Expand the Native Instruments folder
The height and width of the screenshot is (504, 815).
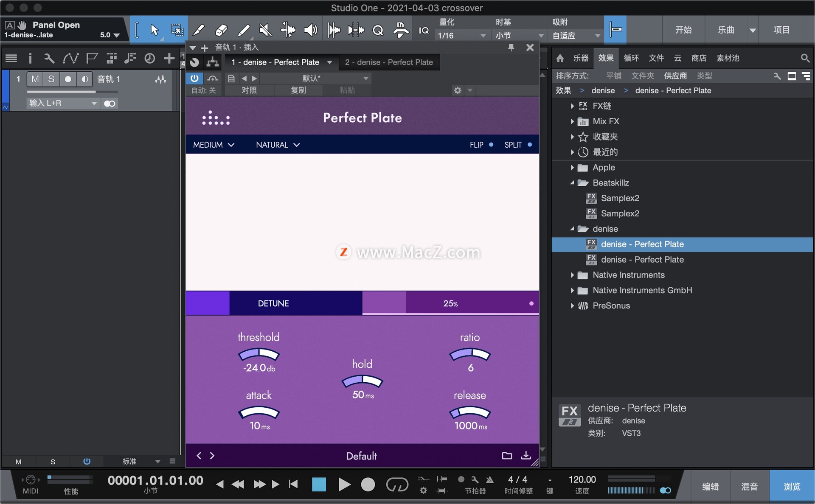coord(572,275)
